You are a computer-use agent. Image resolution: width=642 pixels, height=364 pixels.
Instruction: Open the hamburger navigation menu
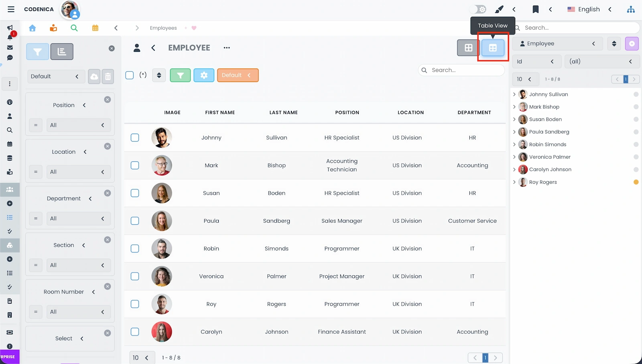pyautogui.click(x=11, y=9)
